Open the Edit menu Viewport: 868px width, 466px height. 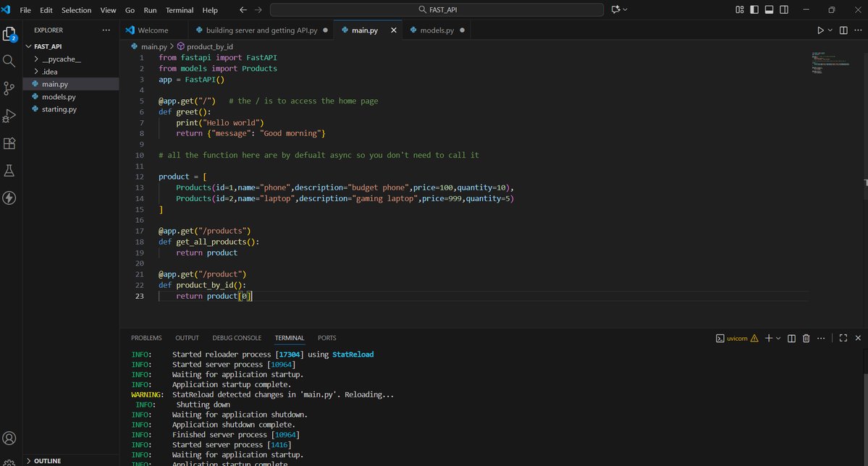coord(46,10)
